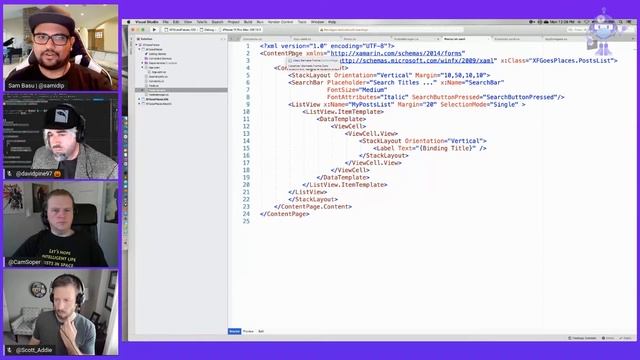Click the closing ContentPage tag on line 24
The width and height of the screenshot is (640, 360).
284,214
